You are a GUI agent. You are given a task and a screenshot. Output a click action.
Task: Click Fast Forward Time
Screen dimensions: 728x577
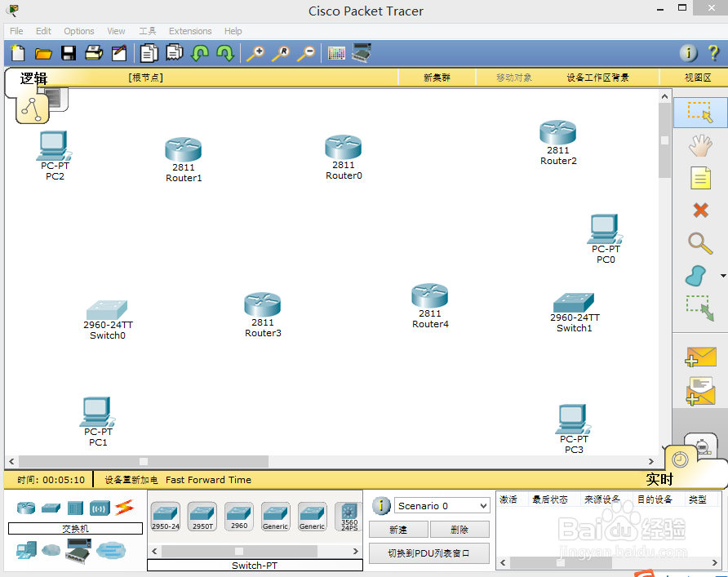[x=208, y=480]
